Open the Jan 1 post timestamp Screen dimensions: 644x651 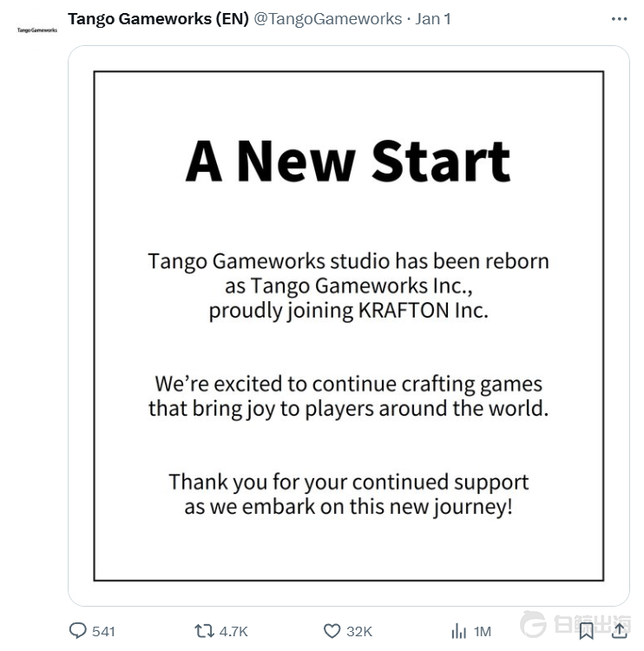pos(433,18)
